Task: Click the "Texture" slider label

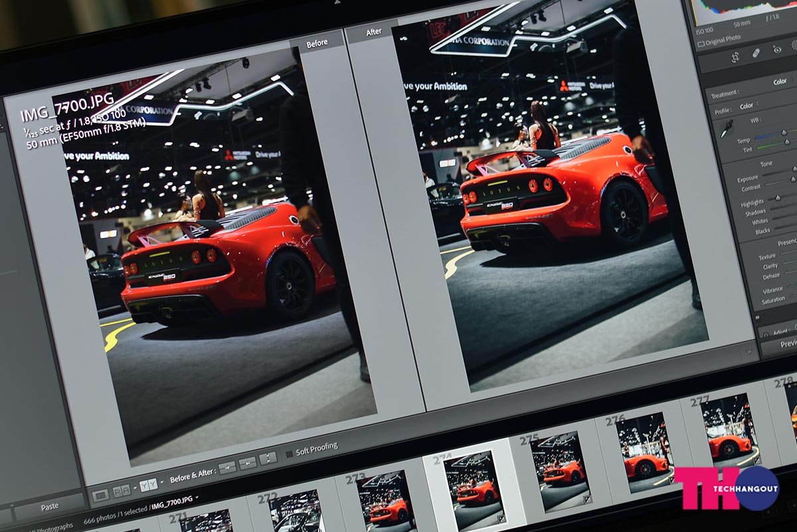Action: (x=766, y=256)
